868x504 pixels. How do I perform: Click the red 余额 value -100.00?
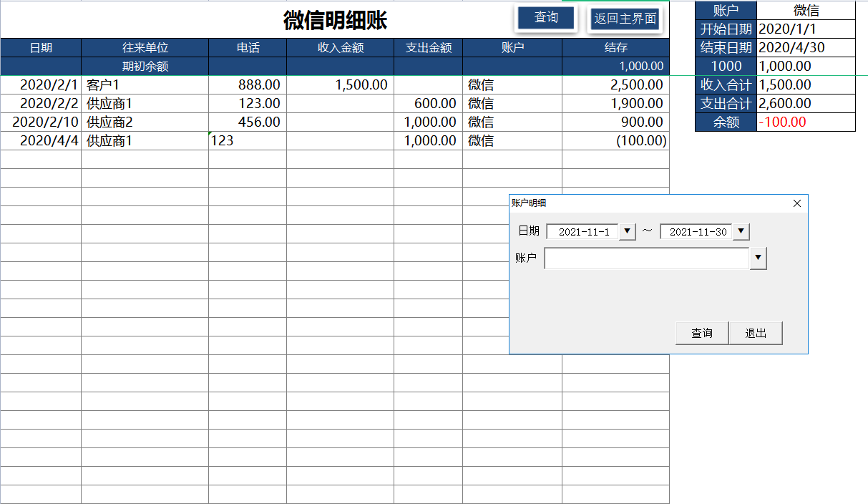point(806,122)
